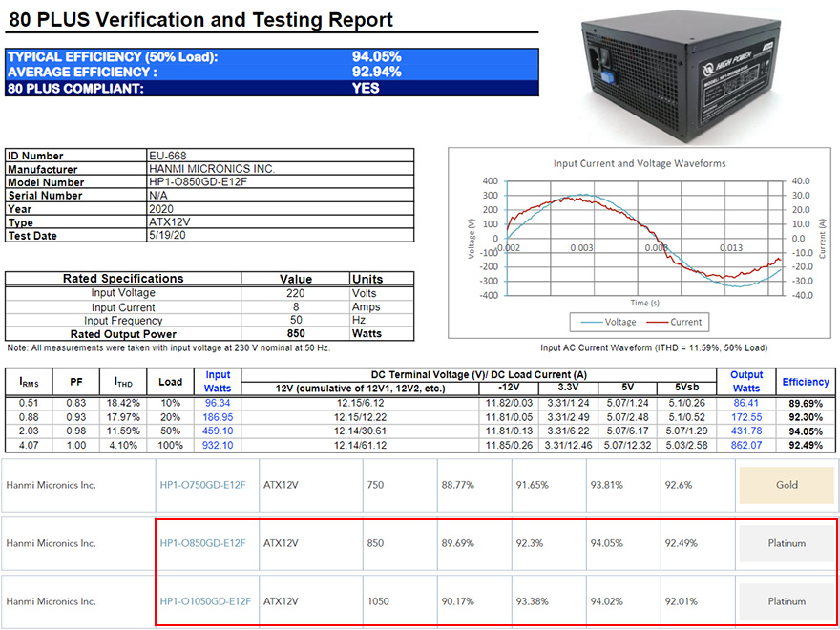Open the HP1-O750GD-E12F model link
Image resolution: width=840 pixels, height=630 pixels.
pyautogui.click(x=202, y=485)
